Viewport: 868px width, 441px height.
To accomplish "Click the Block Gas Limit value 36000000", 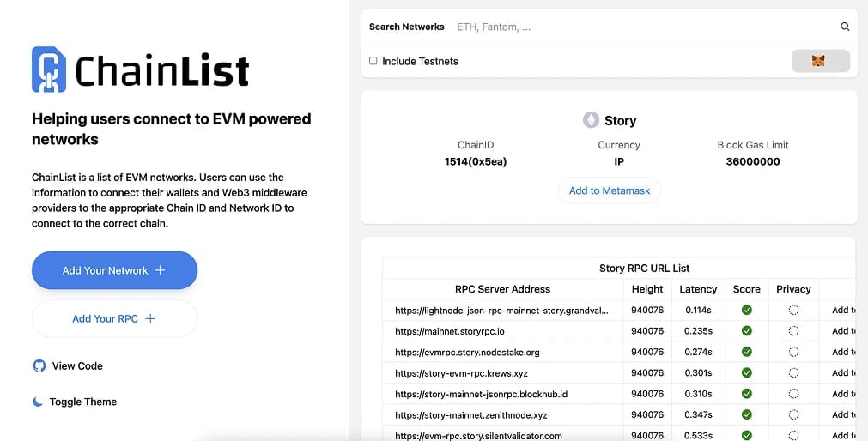I will tap(753, 161).
